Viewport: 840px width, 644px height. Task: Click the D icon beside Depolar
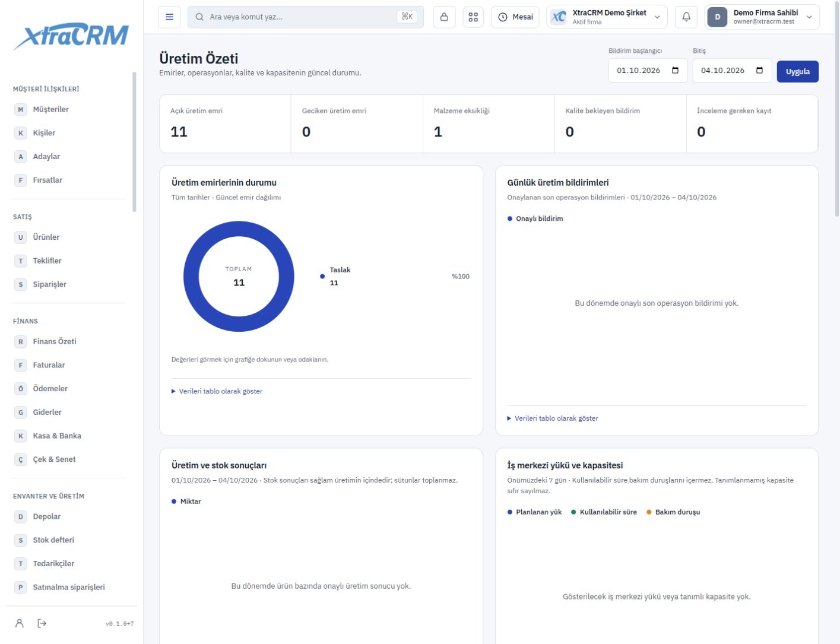21,516
